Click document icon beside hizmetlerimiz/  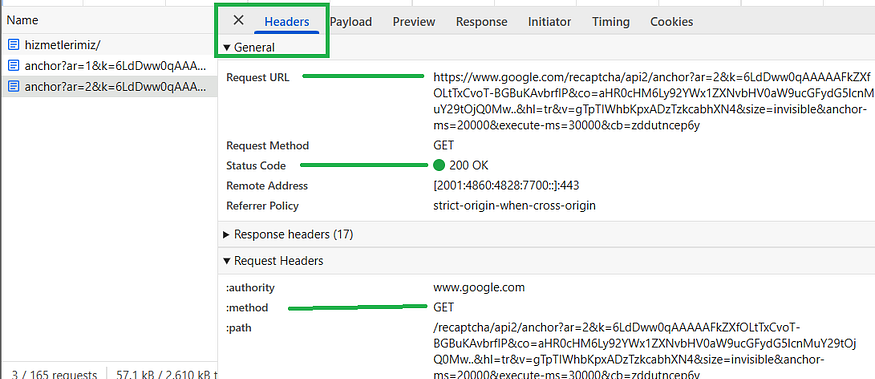[13, 45]
